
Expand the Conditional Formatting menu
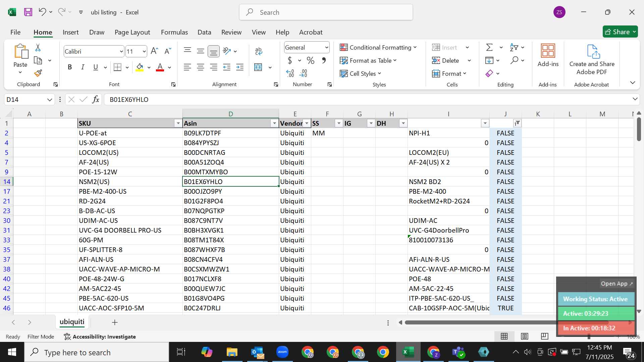click(x=378, y=48)
